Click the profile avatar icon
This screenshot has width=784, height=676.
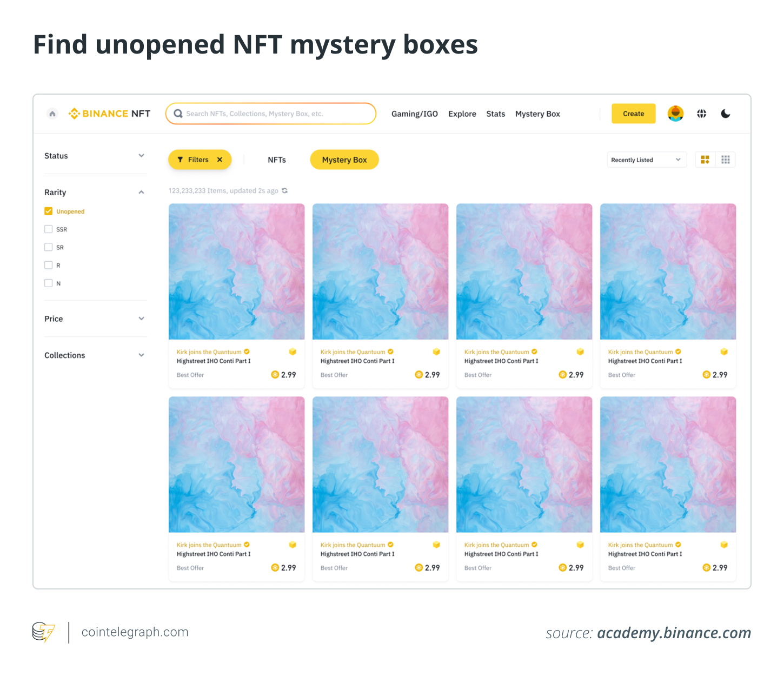(675, 114)
